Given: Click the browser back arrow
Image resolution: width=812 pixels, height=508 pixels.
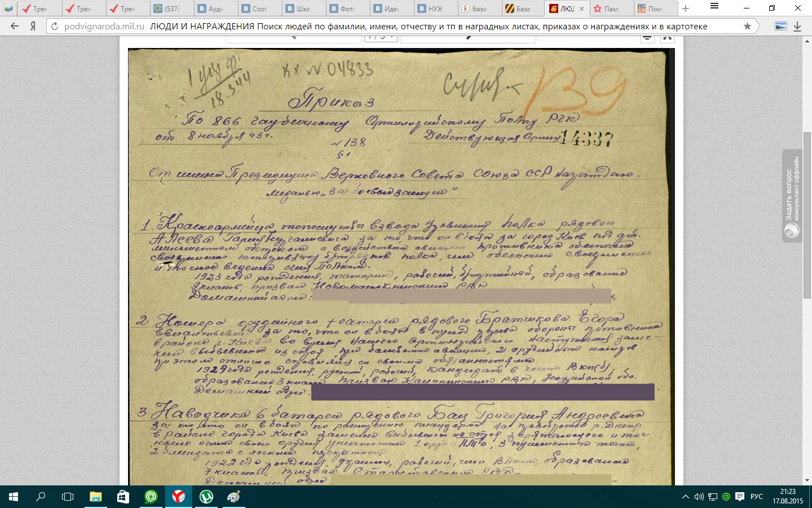Looking at the screenshot, I should (15, 27).
